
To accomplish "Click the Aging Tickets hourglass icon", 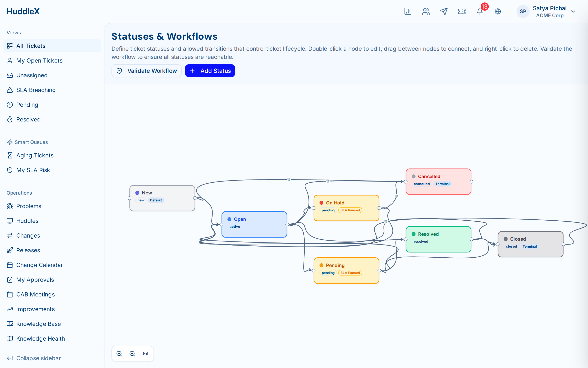I will coord(10,156).
